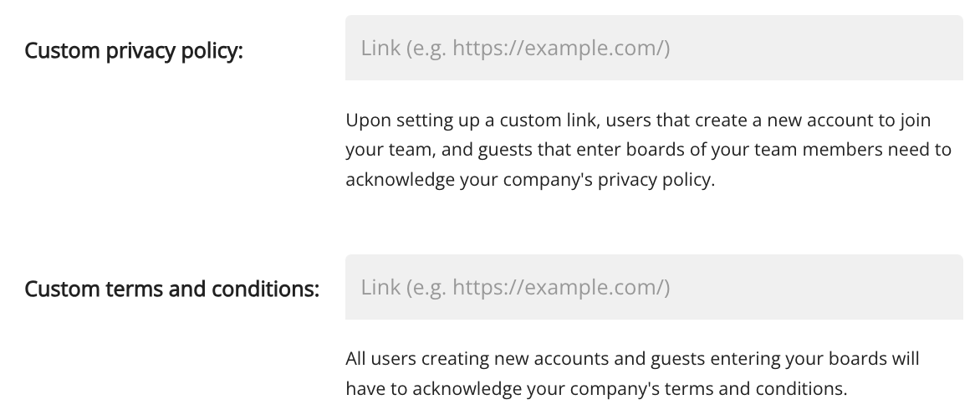980x415 pixels.
Task: Click the terms and conditions field's placeholder text
Action: pos(515,288)
